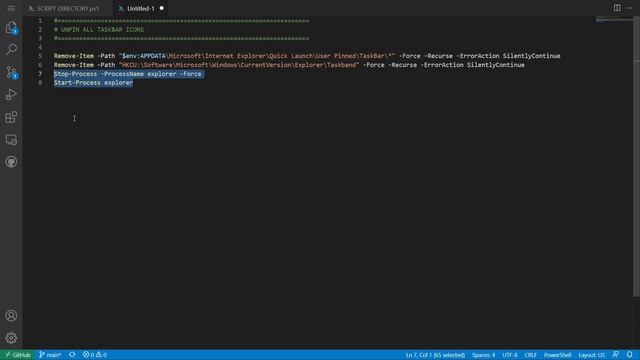Open the hamburger application menu

(x=11, y=8)
